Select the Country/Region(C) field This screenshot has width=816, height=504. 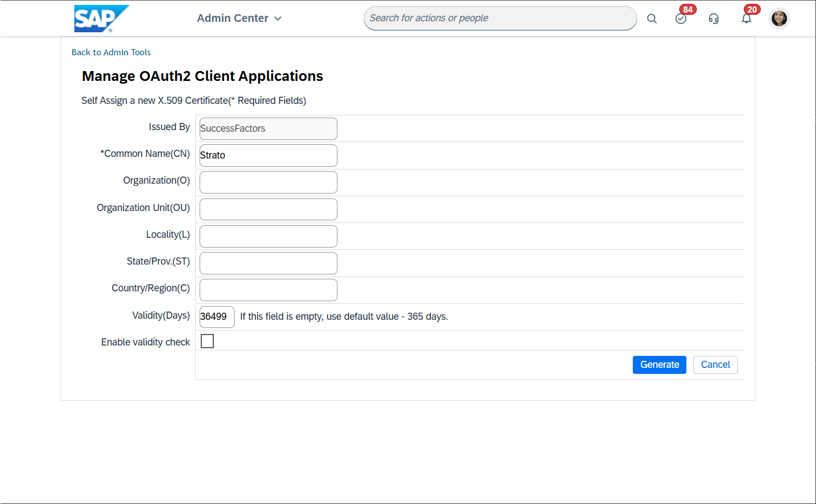pyautogui.click(x=268, y=290)
